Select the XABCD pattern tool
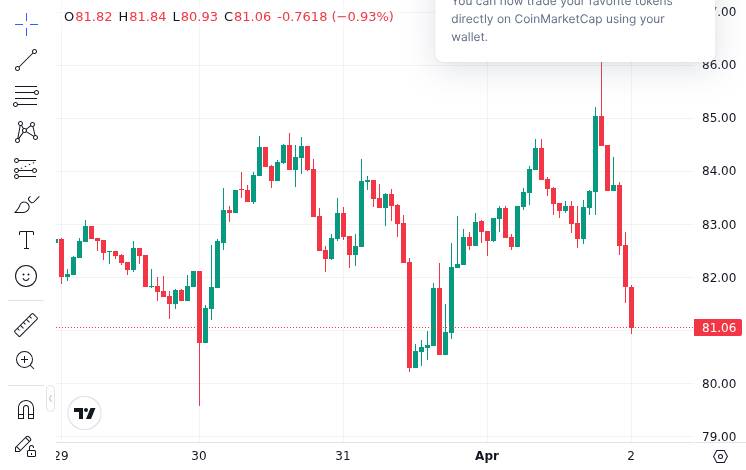 tap(26, 131)
